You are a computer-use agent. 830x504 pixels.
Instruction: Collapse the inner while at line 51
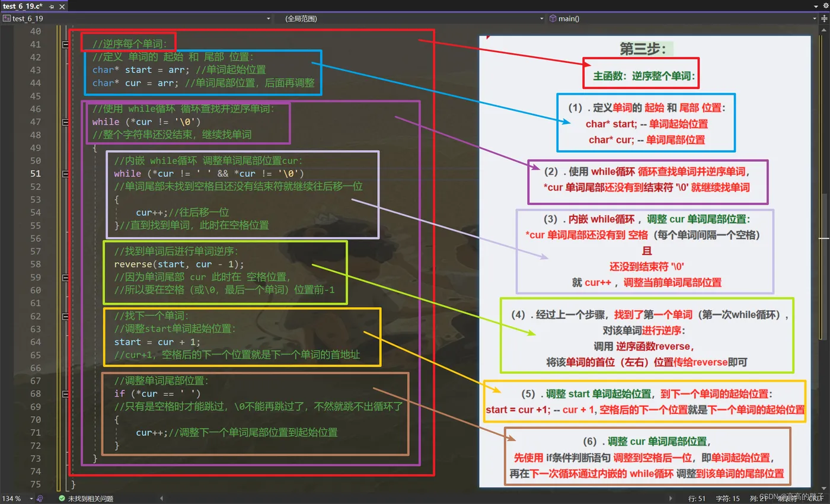(65, 174)
